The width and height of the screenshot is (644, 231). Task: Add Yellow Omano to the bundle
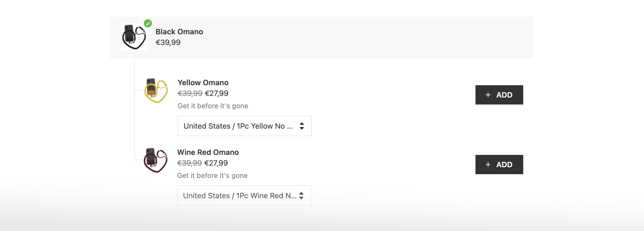click(499, 95)
